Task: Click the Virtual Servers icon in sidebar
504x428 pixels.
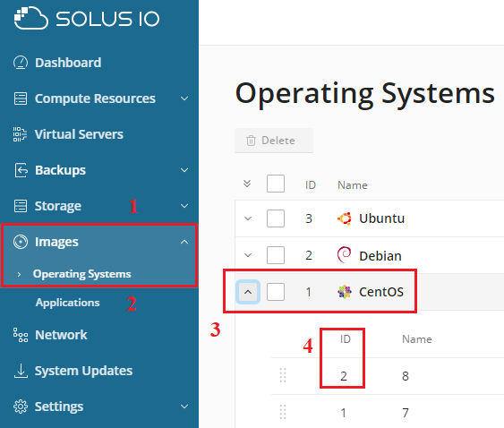Action: point(20,134)
